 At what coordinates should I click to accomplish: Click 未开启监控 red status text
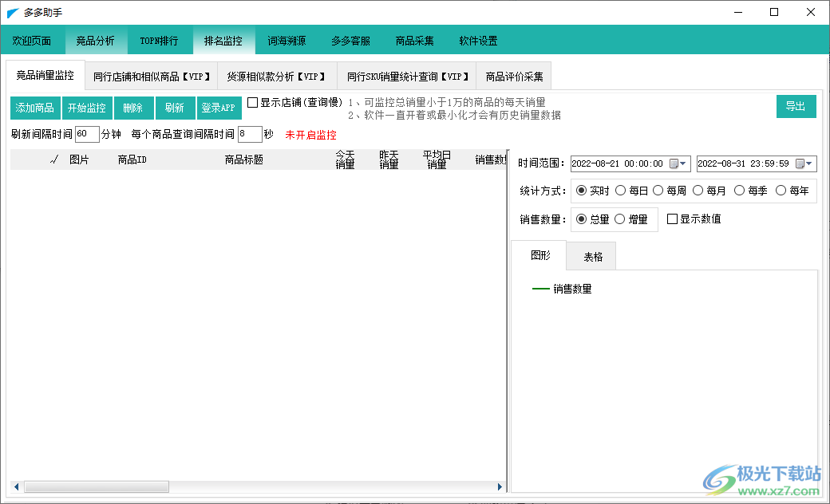310,135
